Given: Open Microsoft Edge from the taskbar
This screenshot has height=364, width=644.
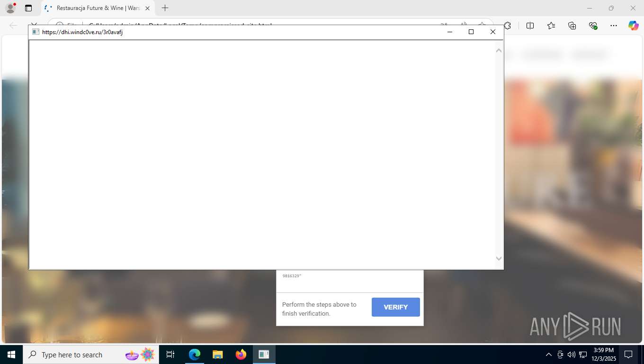Looking at the screenshot, I should coord(195,355).
